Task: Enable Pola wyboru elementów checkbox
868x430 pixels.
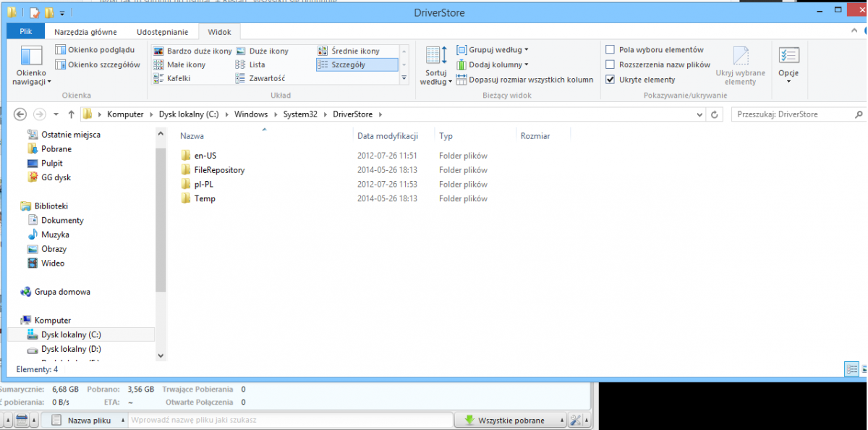Action: coord(610,50)
